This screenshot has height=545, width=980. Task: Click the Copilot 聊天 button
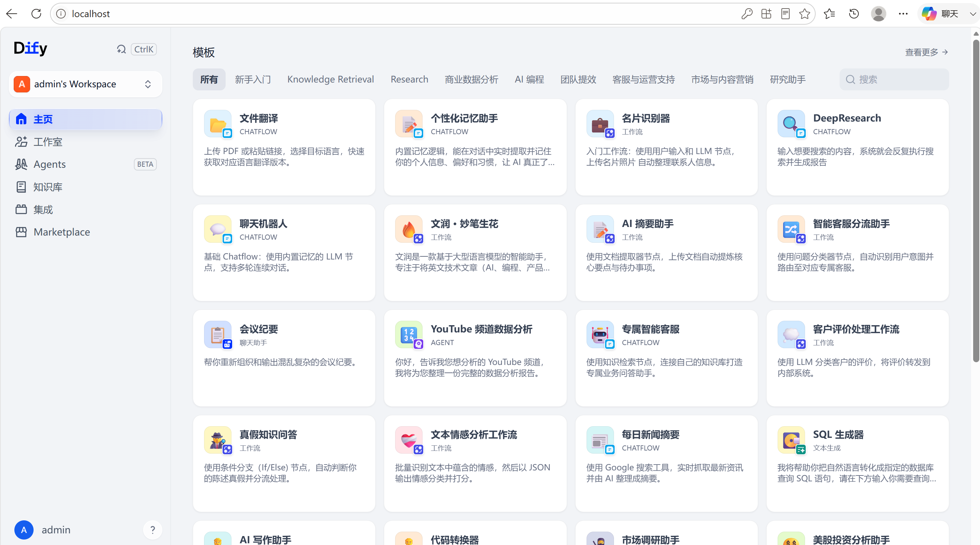(x=940, y=14)
